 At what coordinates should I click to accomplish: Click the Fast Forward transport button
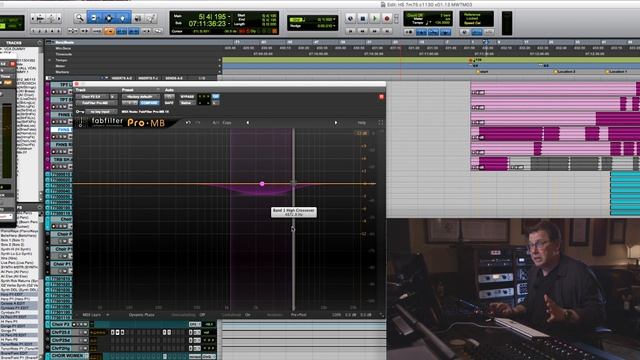(375, 31)
